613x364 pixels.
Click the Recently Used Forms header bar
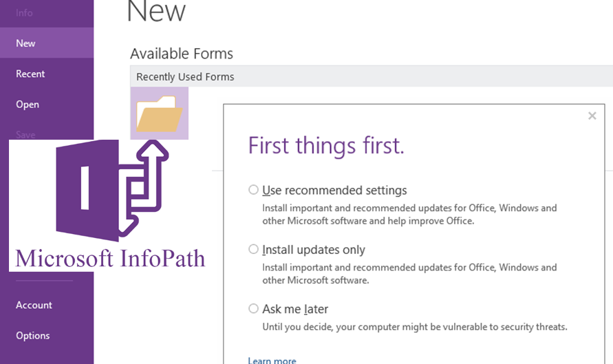tap(372, 76)
